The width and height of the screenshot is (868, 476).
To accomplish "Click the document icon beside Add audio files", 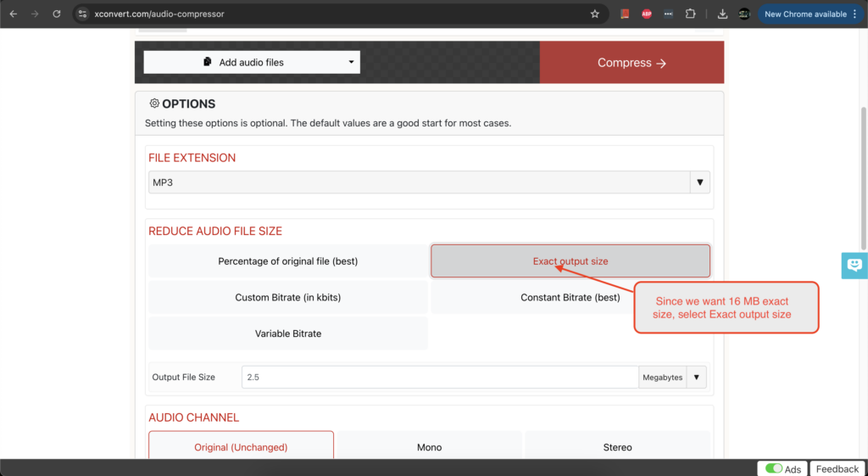I will pyautogui.click(x=208, y=61).
